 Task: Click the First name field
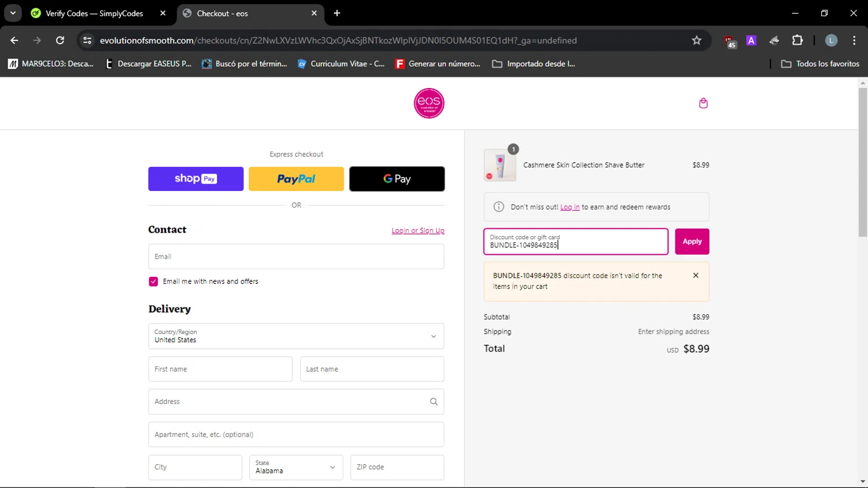(220, 369)
